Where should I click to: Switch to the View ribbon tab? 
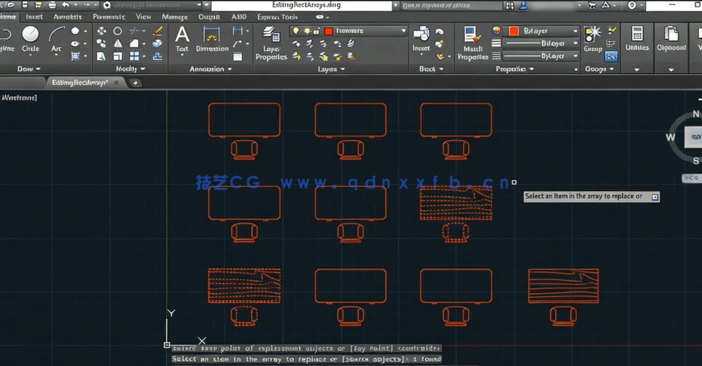[143, 17]
